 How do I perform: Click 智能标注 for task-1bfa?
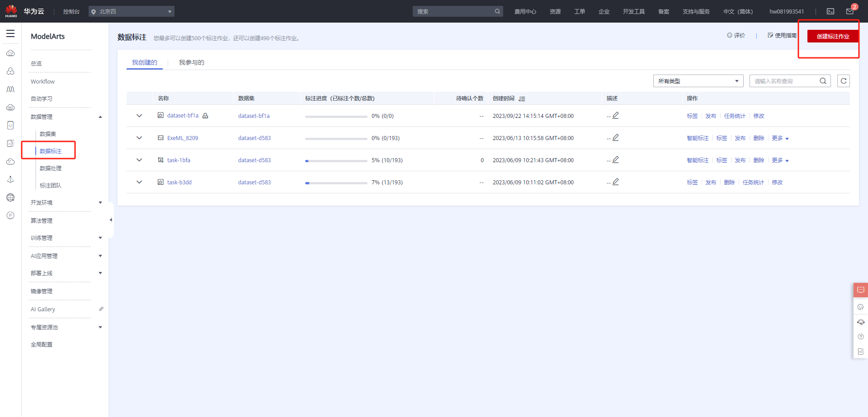click(698, 160)
